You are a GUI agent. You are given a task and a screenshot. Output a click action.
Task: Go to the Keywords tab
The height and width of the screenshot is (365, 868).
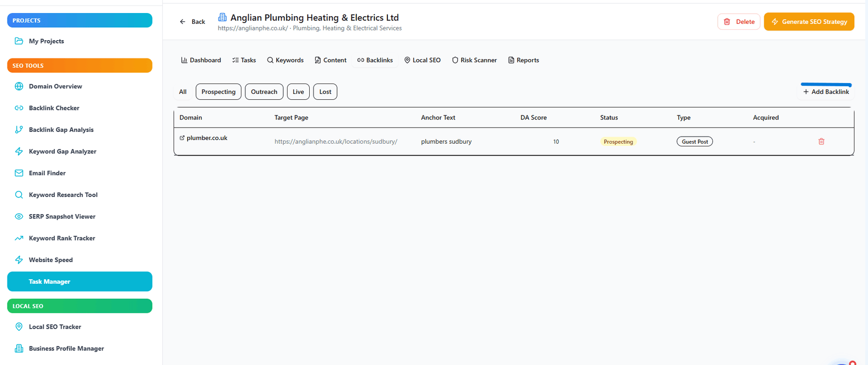tap(285, 60)
